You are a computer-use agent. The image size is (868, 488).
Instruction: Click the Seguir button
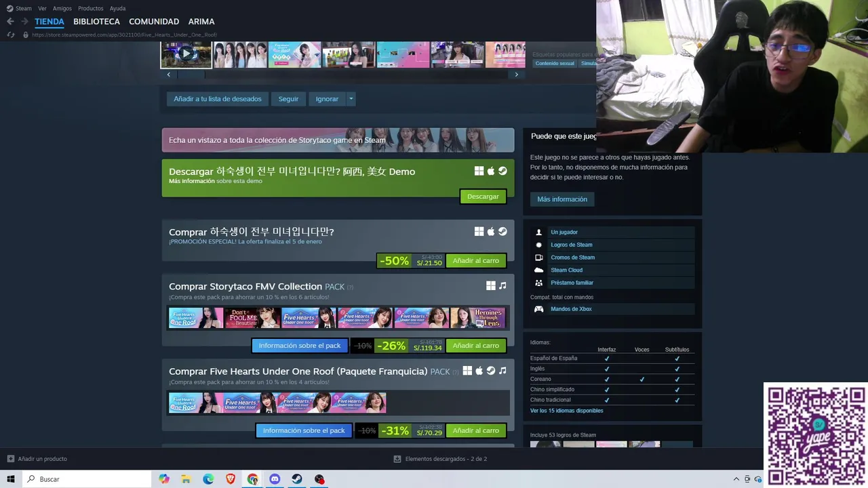(x=288, y=99)
